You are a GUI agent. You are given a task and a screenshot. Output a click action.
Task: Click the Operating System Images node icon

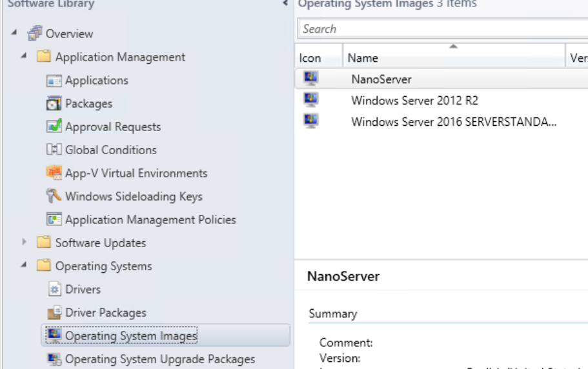pyautogui.click(x=54, y=335)
